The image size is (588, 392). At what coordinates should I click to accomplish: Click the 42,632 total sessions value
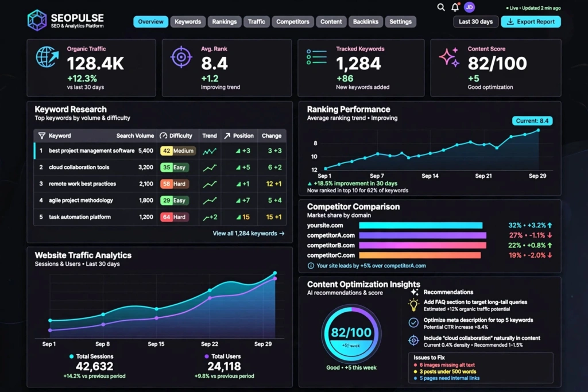(x=95, y=366)
